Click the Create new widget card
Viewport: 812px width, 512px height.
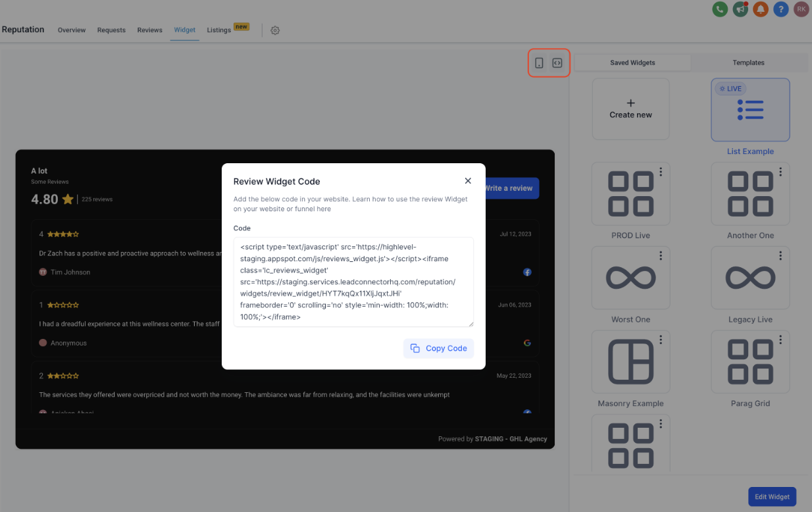point(630,109)
